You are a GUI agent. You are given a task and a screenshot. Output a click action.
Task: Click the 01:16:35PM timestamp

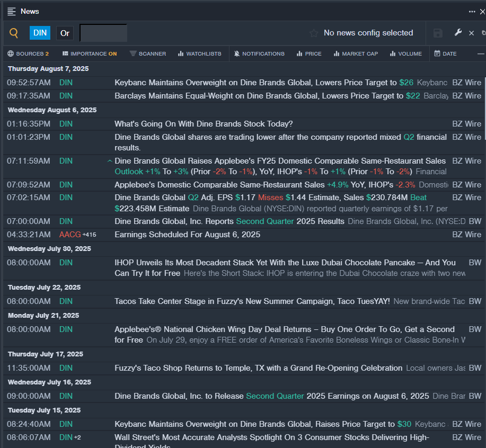click(x=29, y=124)
